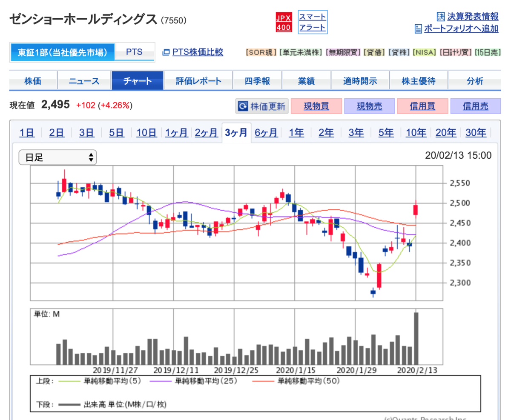
Task: Click the JPX 400 badge icon
Action: [x=284, y=23]
